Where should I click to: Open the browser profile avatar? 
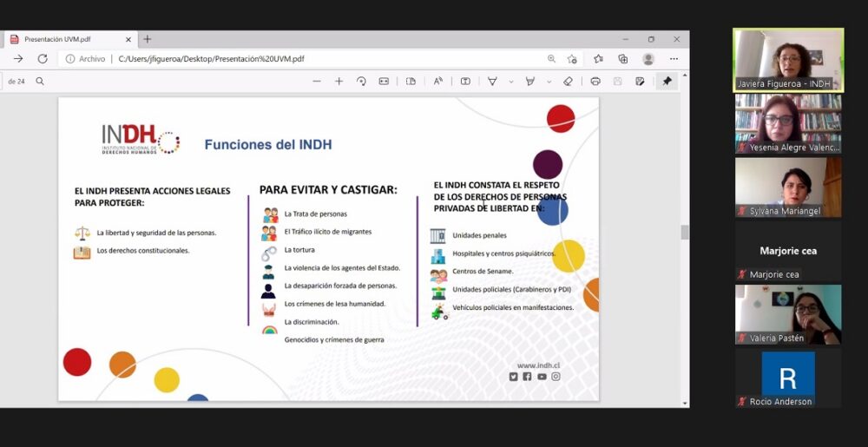pyautogui.click(x=648, y=59)
